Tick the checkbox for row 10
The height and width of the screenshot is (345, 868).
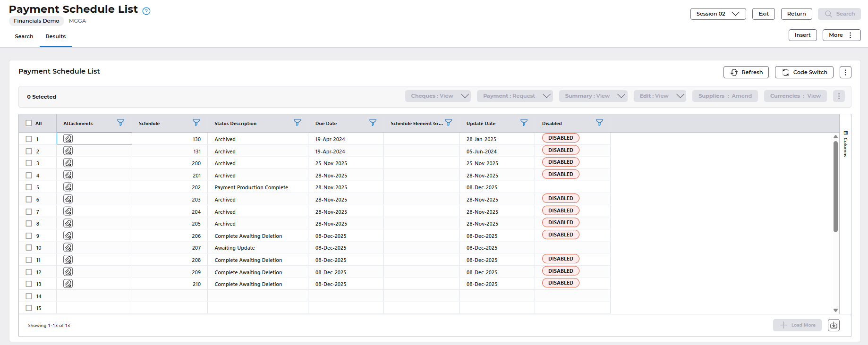tap(29, 248)
